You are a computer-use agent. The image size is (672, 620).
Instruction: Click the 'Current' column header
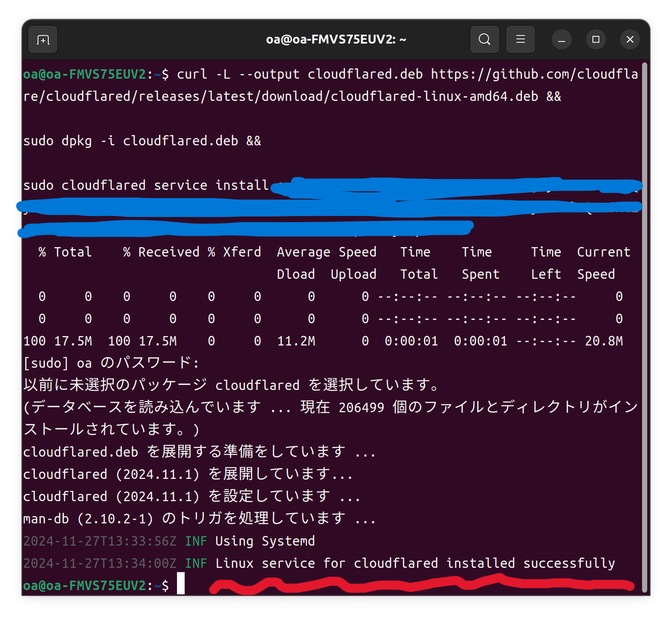pyautogui.click(x=604, y=252)
